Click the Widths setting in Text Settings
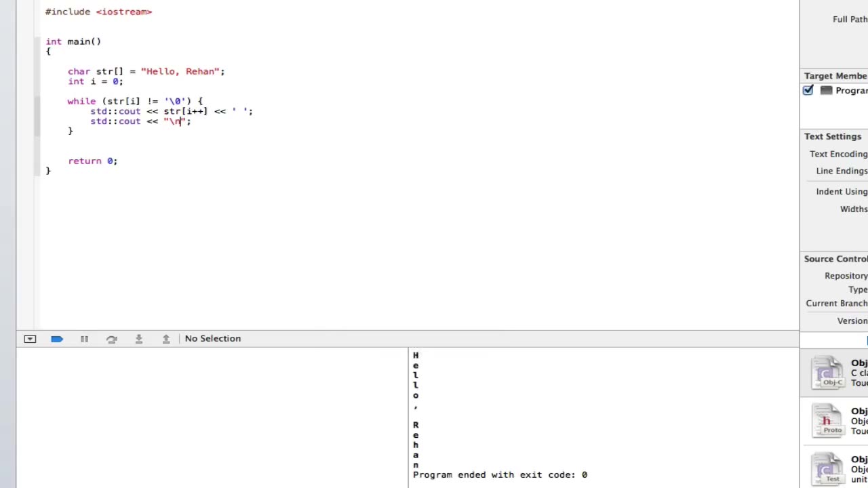This screenshot has width=868, height=488. point(853,209)
